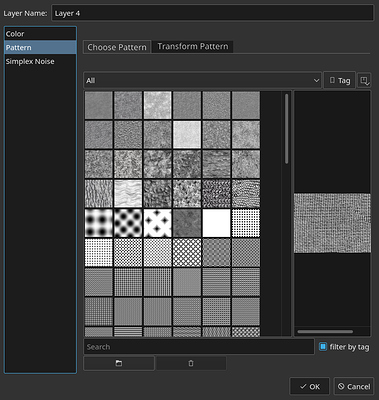
Task: Select the bright cloudy pattern in top row
Action: [x=158, y=105]
